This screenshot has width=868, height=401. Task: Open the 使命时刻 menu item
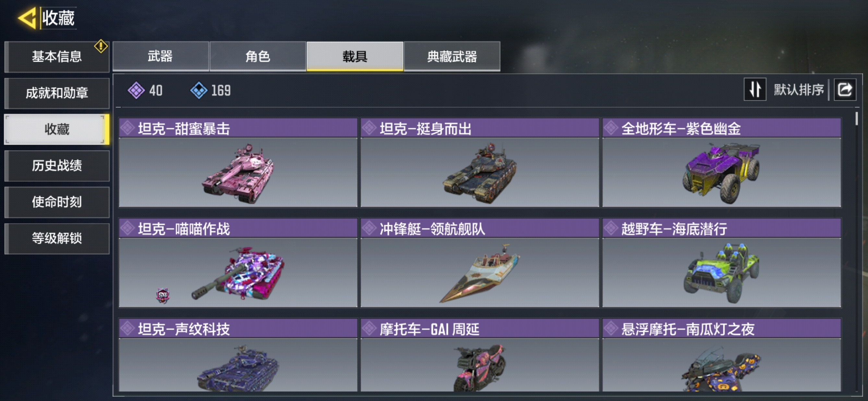point(57,202)
